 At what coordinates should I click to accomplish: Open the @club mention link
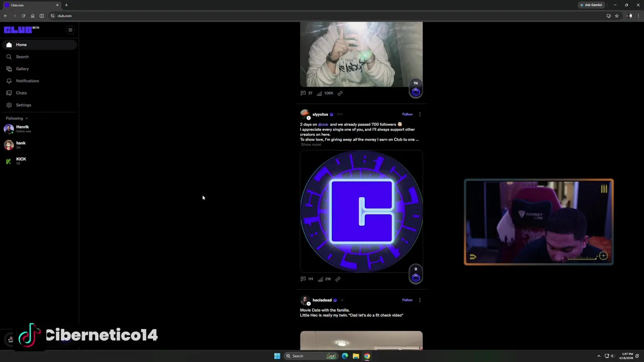pyautogui.click(x=323, y=124)
